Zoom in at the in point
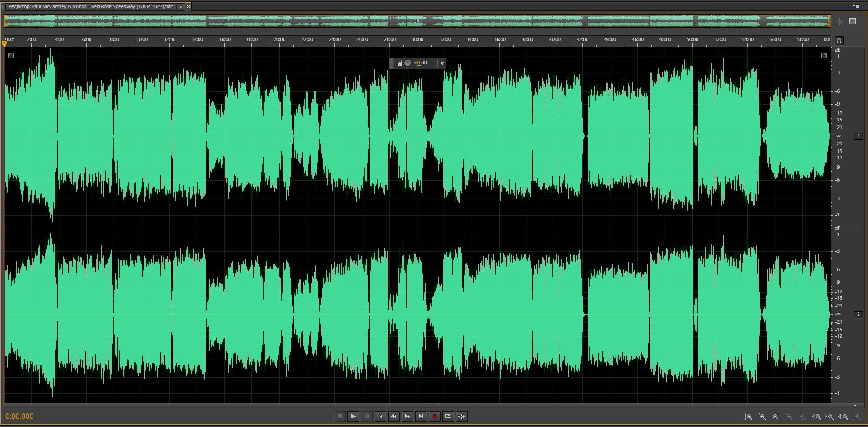Screen dimensions: 868x427 point(816,417)
